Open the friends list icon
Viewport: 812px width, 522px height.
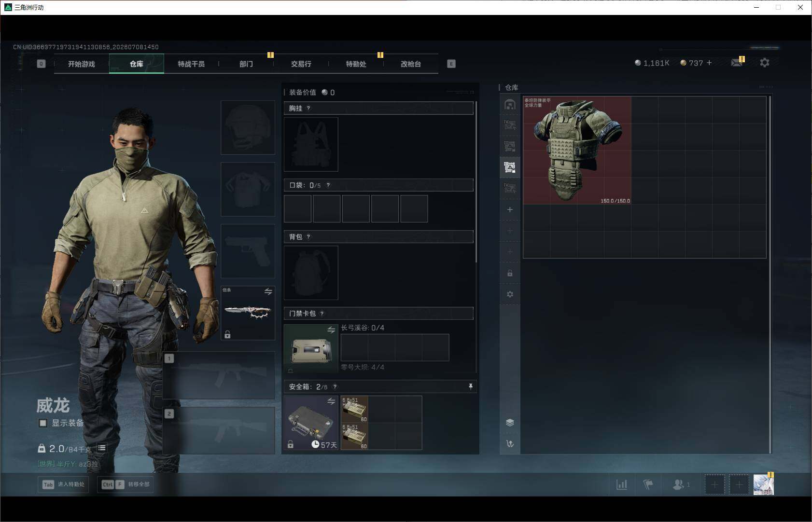pyautogui.click(x=681, y=484)
